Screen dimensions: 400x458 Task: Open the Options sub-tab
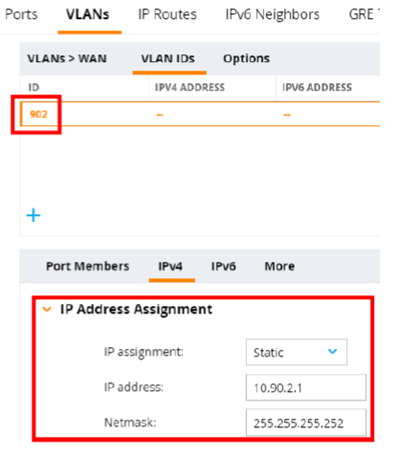click(x=246, y=59)
